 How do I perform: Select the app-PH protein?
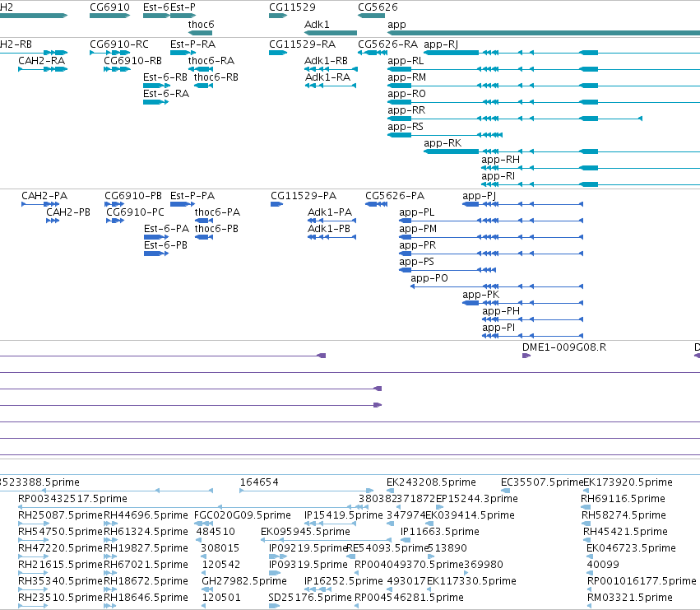tap(501, 311)
